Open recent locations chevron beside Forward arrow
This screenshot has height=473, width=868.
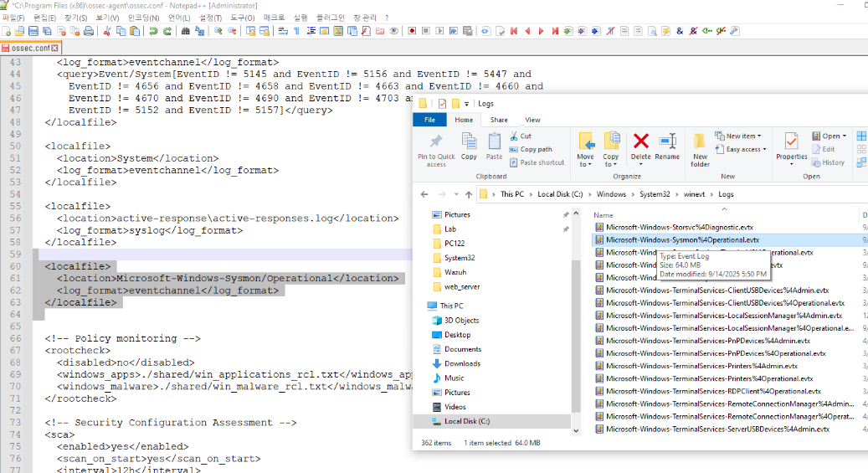coord(456,194)
